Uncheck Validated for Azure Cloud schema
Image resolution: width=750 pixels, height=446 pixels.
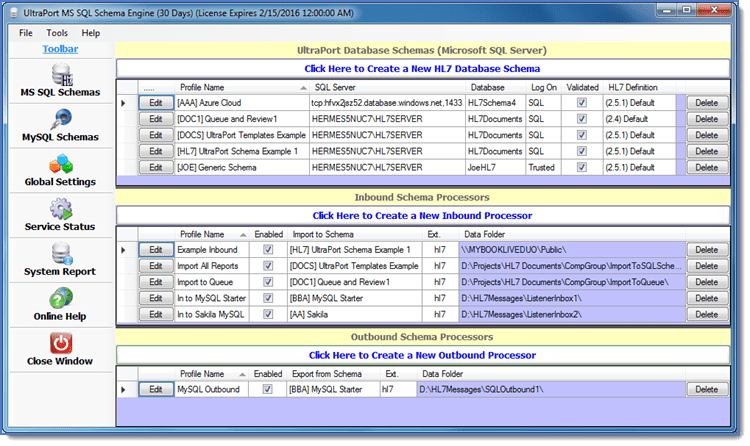pos(582,102)
